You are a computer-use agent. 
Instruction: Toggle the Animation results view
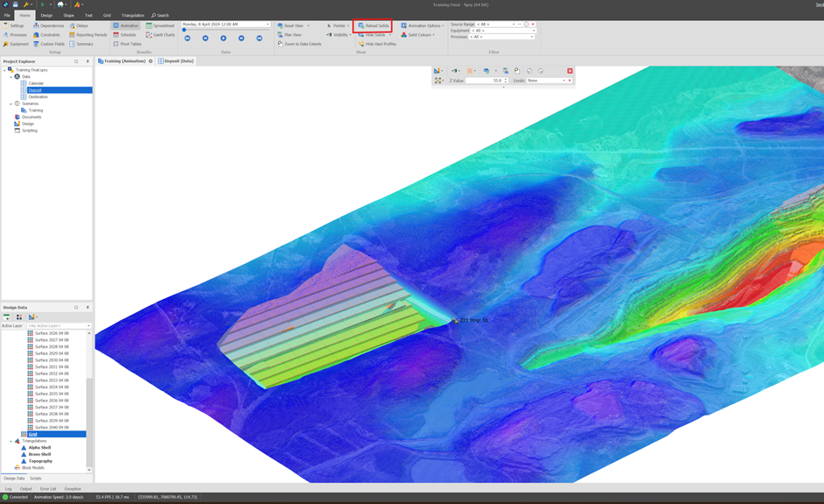(x=126, y=25)
